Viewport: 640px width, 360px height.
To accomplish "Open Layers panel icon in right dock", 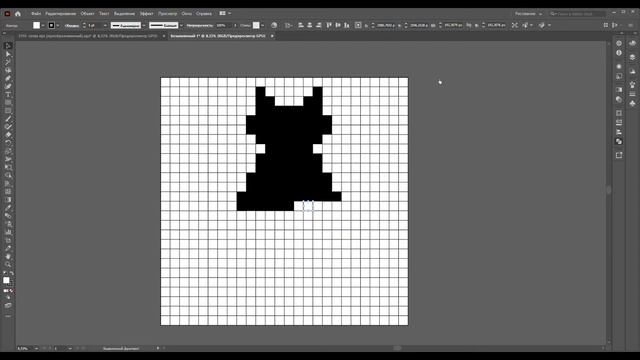I will coord(632,57).
